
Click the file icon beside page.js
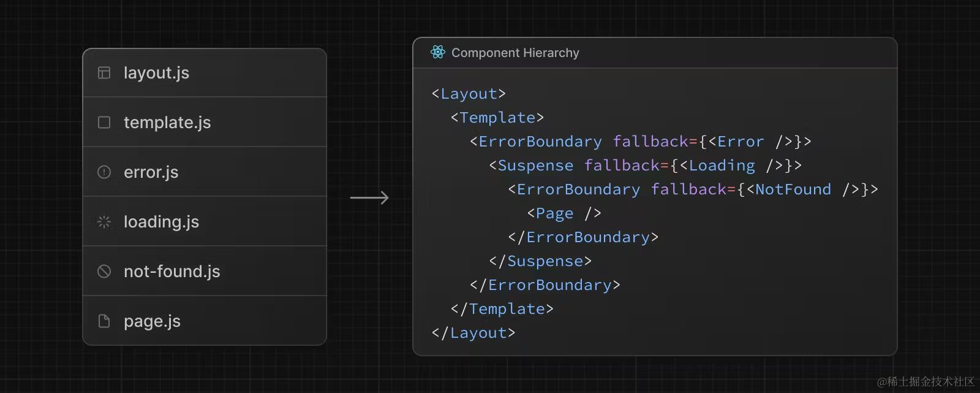point(104,321)
